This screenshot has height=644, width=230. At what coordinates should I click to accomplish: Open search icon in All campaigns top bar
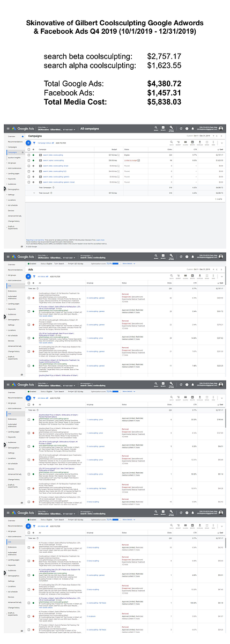click(x=156, y=128)
